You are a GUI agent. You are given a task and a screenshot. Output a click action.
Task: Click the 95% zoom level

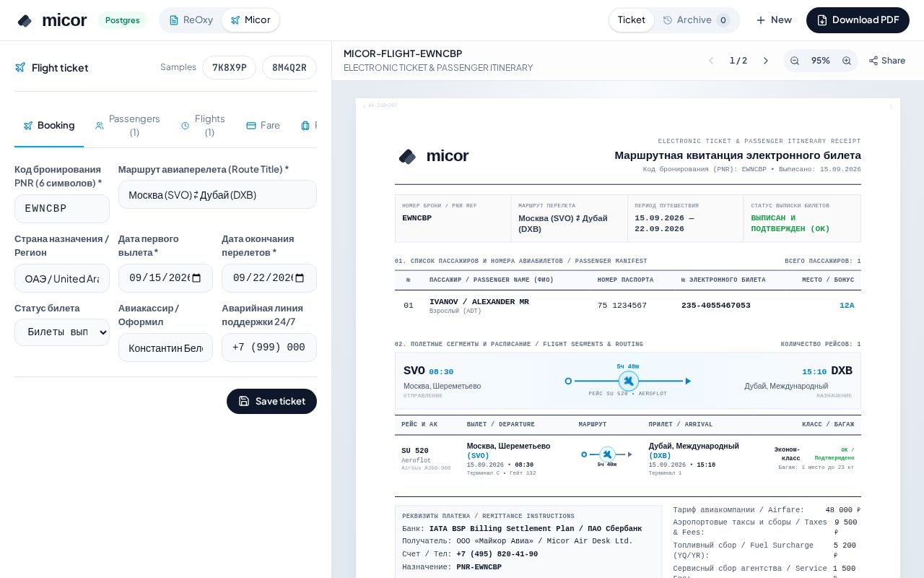pos(821,61)
